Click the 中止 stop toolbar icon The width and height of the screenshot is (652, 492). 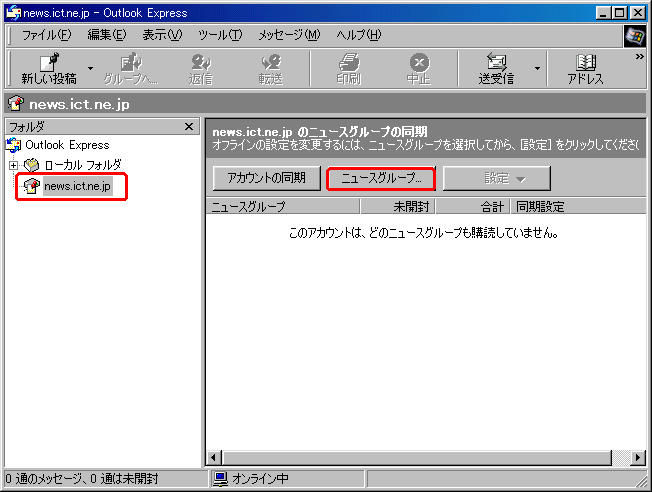click(419, 69)
